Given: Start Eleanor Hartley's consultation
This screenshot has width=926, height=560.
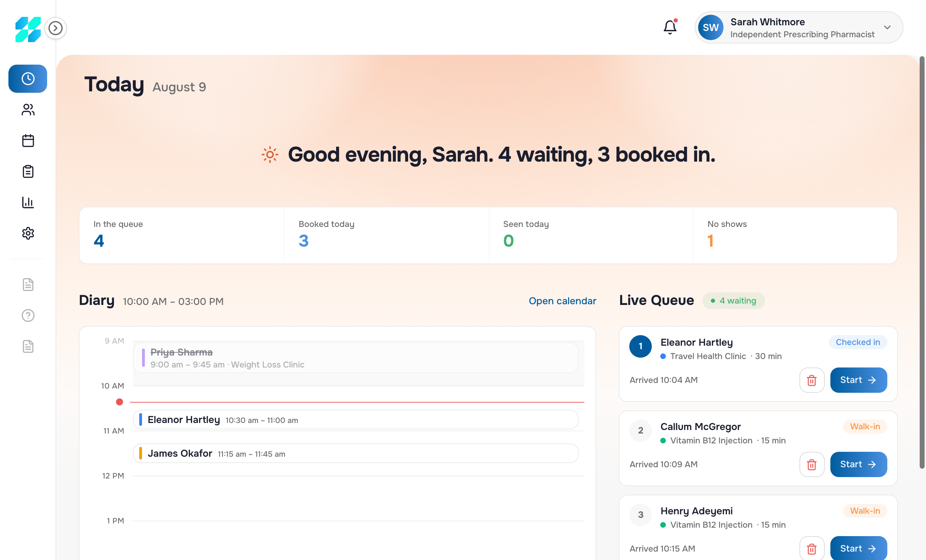Looking at the screenshot, I should pos(859,380).
